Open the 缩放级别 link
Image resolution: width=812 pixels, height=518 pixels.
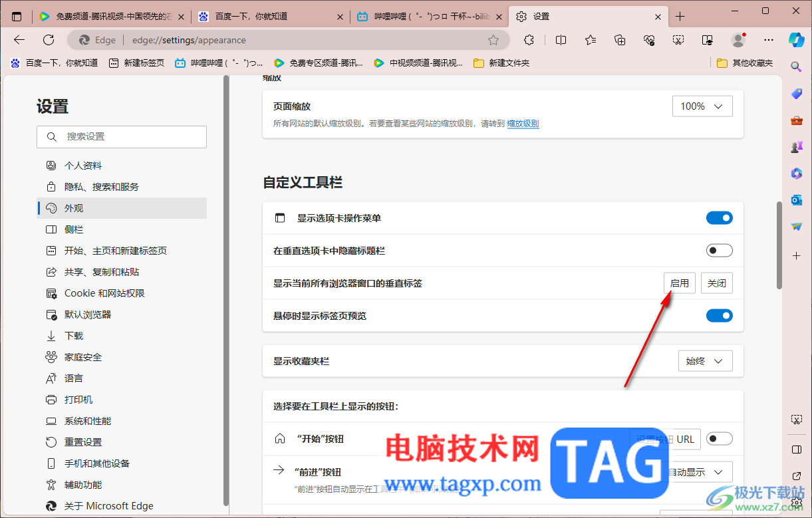(523, 124)
